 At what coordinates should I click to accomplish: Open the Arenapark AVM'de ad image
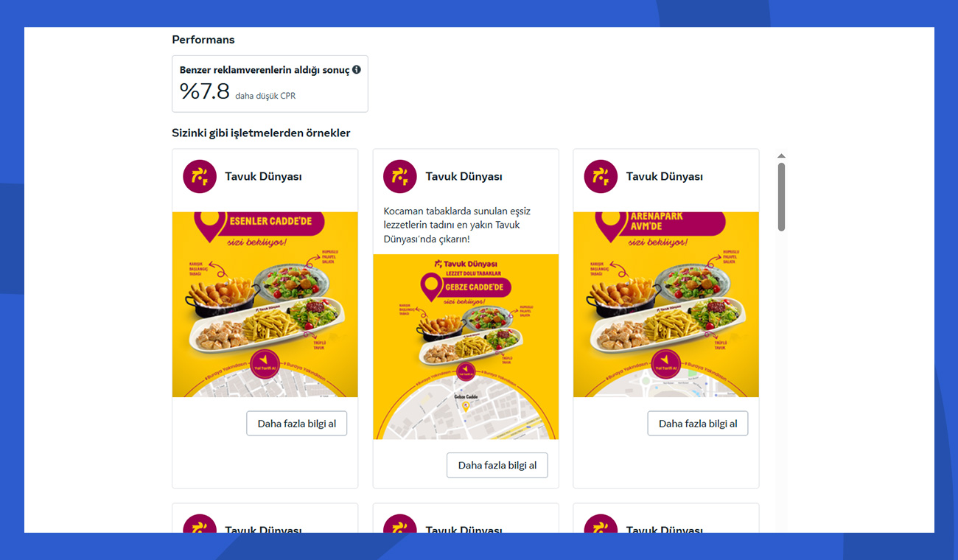[666, 305]
